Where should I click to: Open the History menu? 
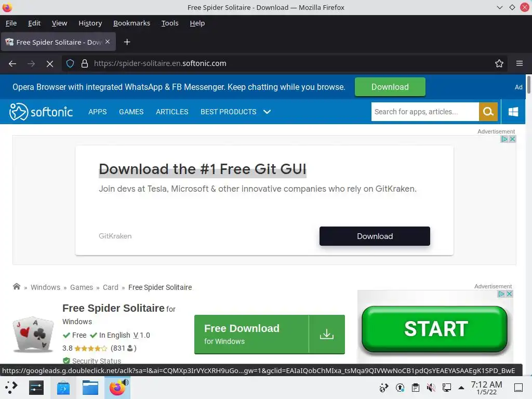90,23
